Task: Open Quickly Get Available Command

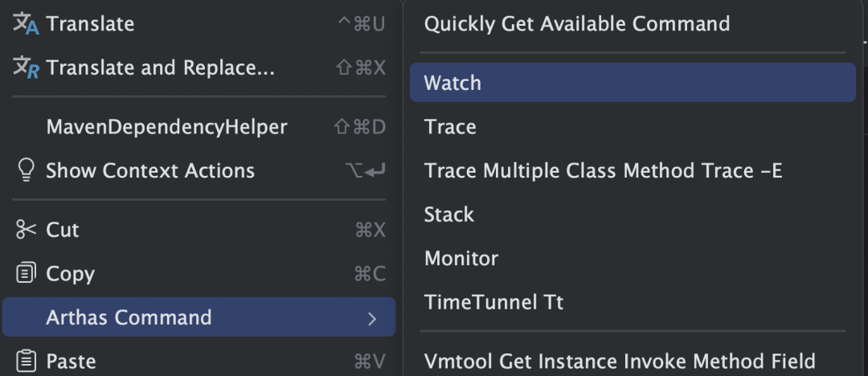Action: tap(633, 24)
